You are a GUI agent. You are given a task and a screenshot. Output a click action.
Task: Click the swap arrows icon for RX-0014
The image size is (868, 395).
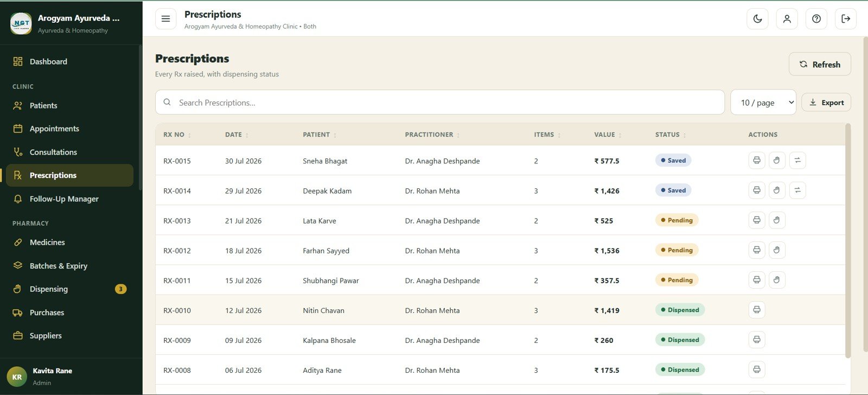[x=797, y=190]
